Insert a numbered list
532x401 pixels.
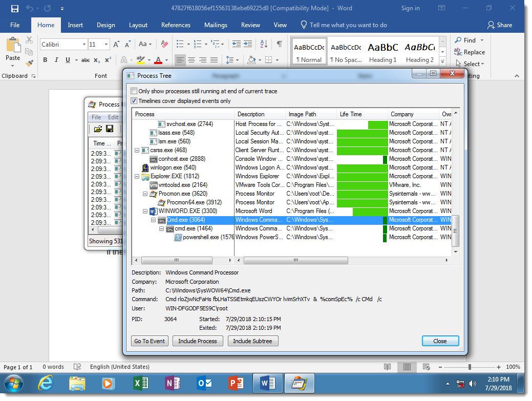click(198, 44)
